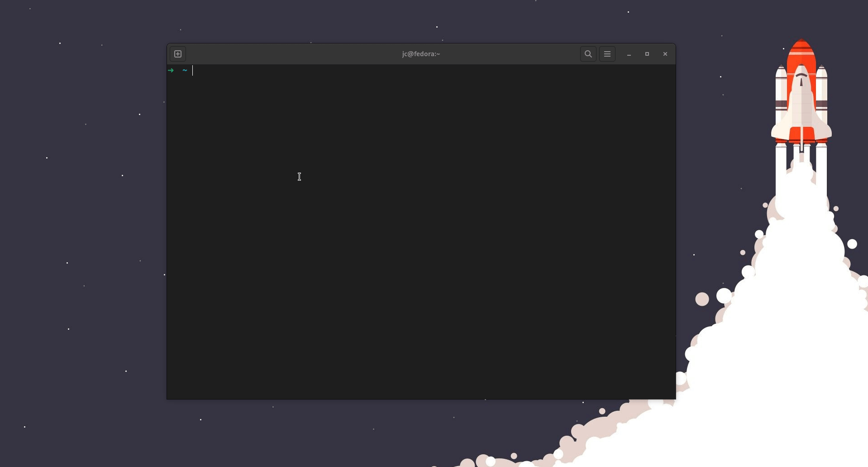The width and height of the screenshot is (868, 467).
Task: Click the tilde directory indicator in prompt
Action: pos(185,70)
